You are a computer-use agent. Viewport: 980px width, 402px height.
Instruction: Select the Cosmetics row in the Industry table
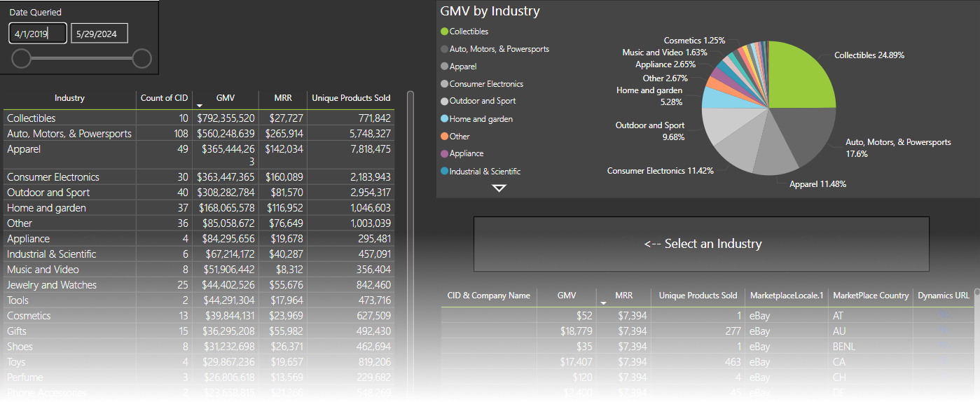pyautogui.click(x=200, y=316)
